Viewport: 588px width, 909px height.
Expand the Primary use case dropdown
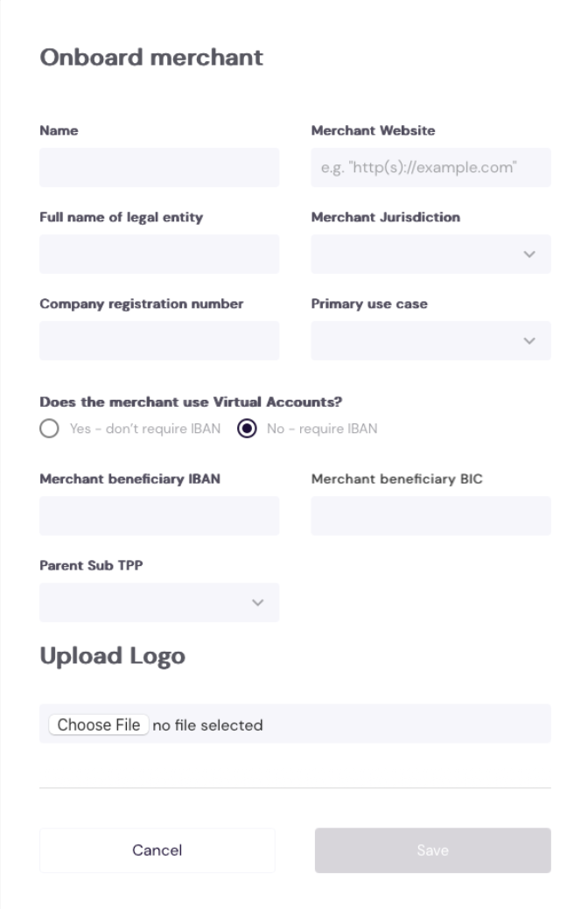pyautogui.click(x=420, y=340)
